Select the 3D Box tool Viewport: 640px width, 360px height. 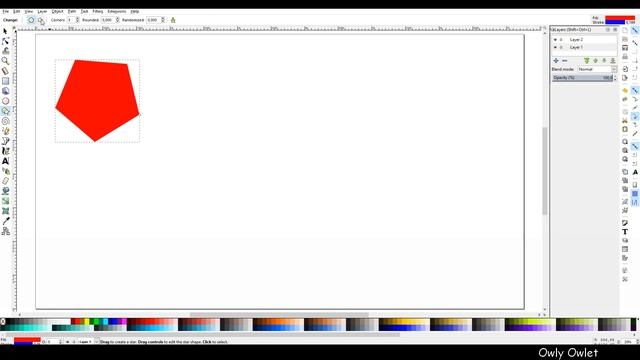pos(5,91)
